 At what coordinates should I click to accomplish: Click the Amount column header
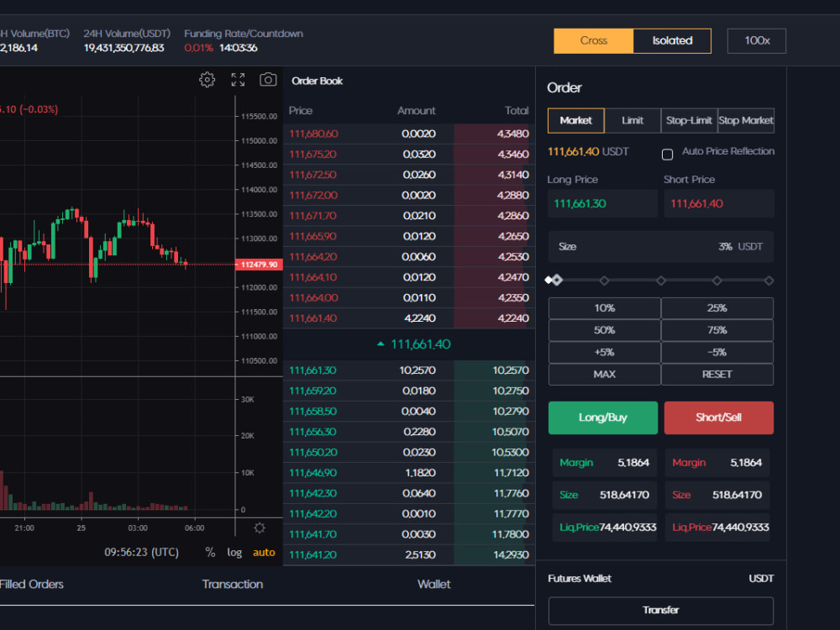(417, 111)
